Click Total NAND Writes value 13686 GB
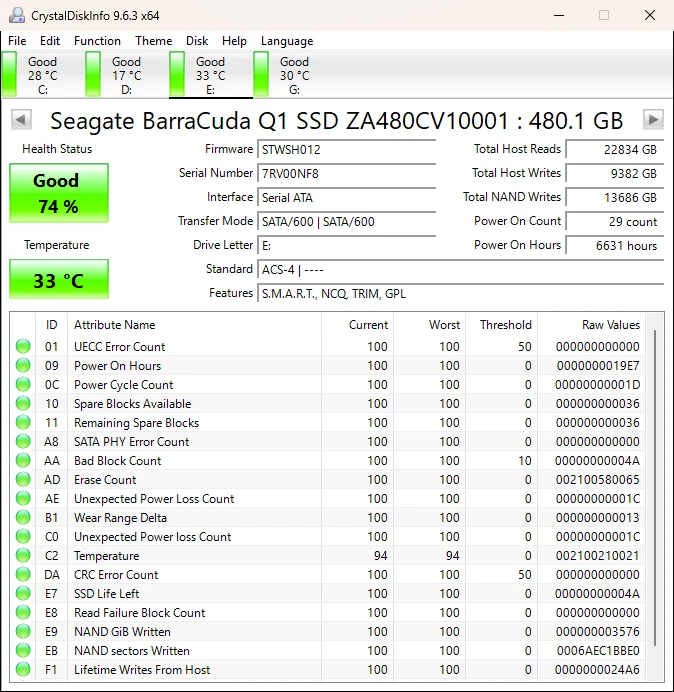The width and height of the screenshot is (674, 692). pyautogui.click(x=614, y=197)
